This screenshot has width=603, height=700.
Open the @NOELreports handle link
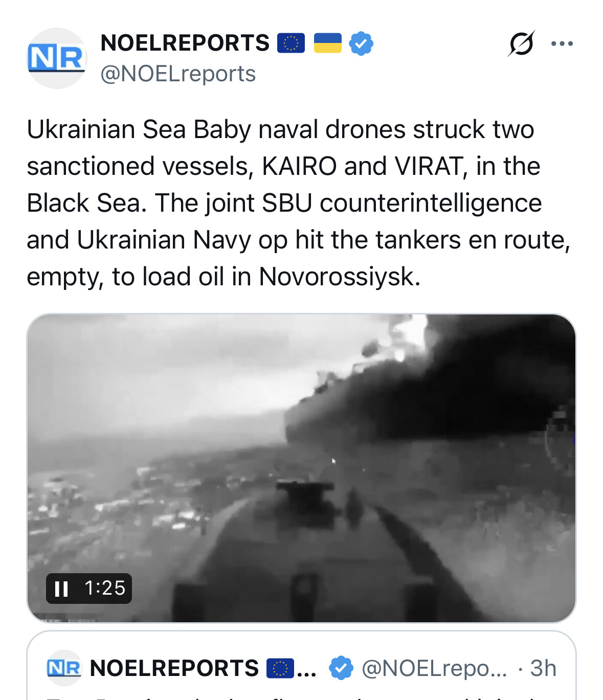[x=178, y=74]
